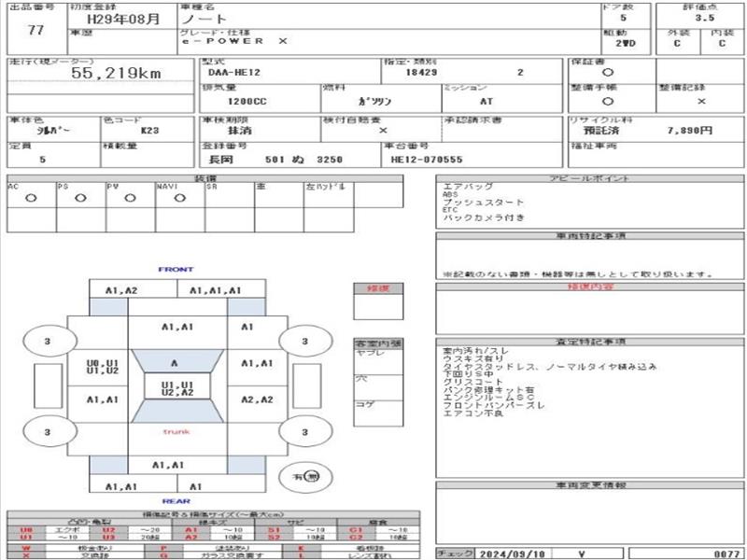
Task: Click the A1,A2 front bumper damage code
Action: (x=121, y=290)
